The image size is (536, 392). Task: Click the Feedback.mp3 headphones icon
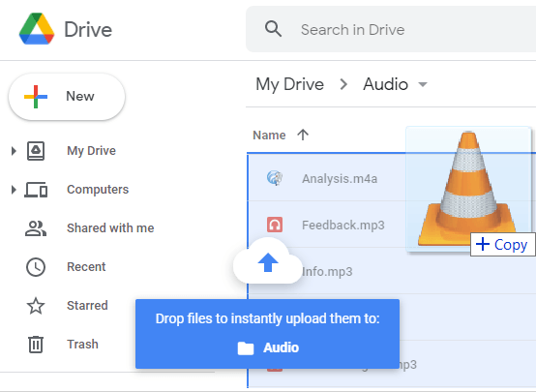(x=275, y=225)
